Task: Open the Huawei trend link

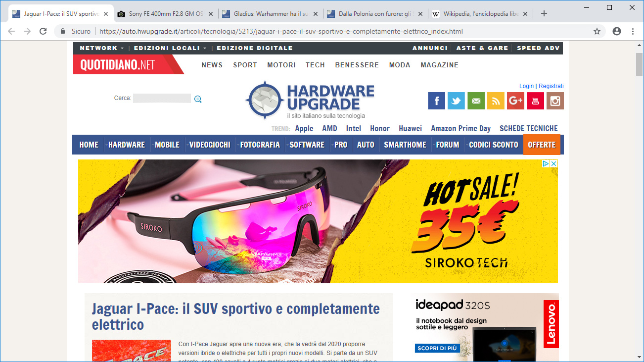Action: pyautogui.click(x=411, y=128)
